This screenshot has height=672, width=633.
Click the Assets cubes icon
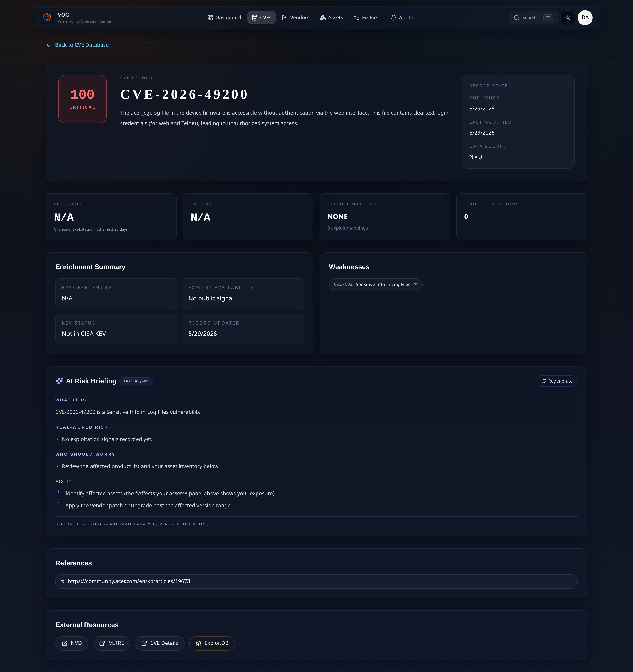point(323,18)
